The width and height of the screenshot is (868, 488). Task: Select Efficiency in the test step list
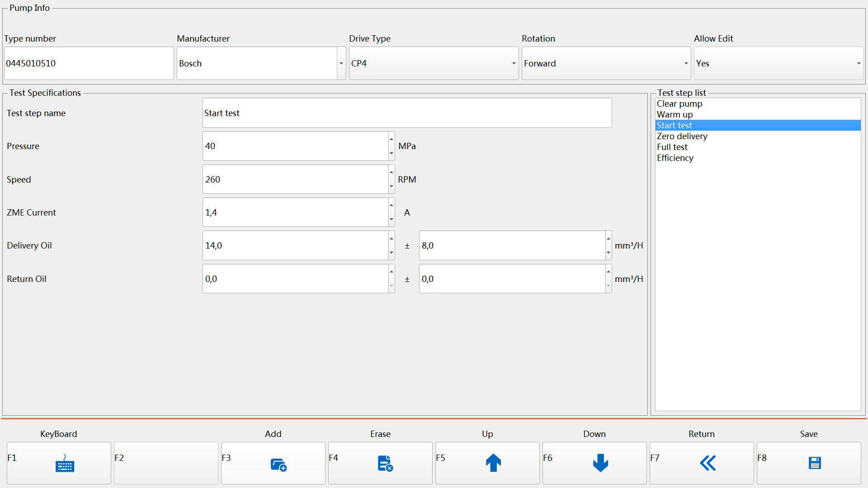pyautogui.click(x=675, y=158)
